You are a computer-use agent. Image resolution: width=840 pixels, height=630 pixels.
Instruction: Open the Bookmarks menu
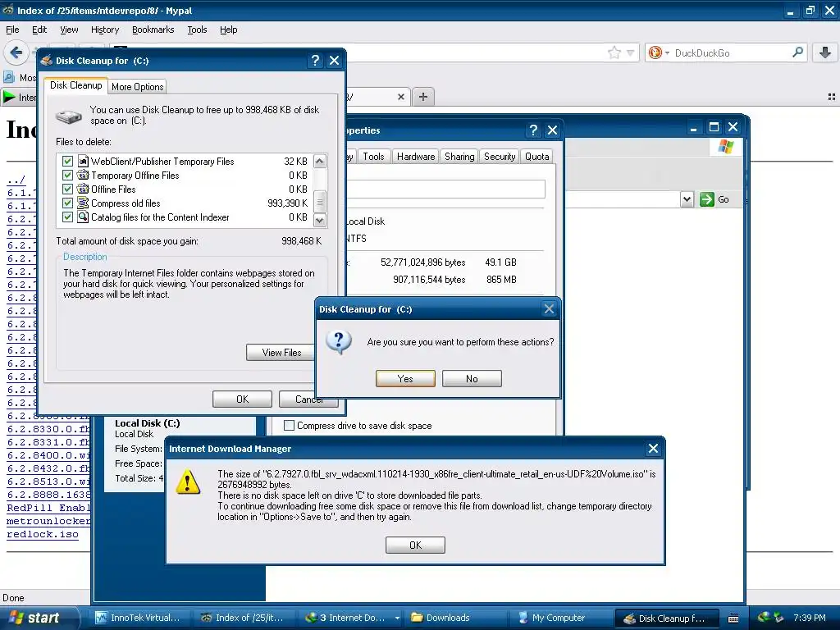tap(153, 30)
